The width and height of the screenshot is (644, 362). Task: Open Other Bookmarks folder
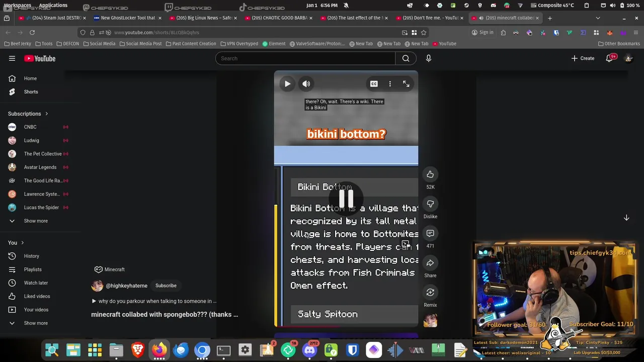coord(619,44)
